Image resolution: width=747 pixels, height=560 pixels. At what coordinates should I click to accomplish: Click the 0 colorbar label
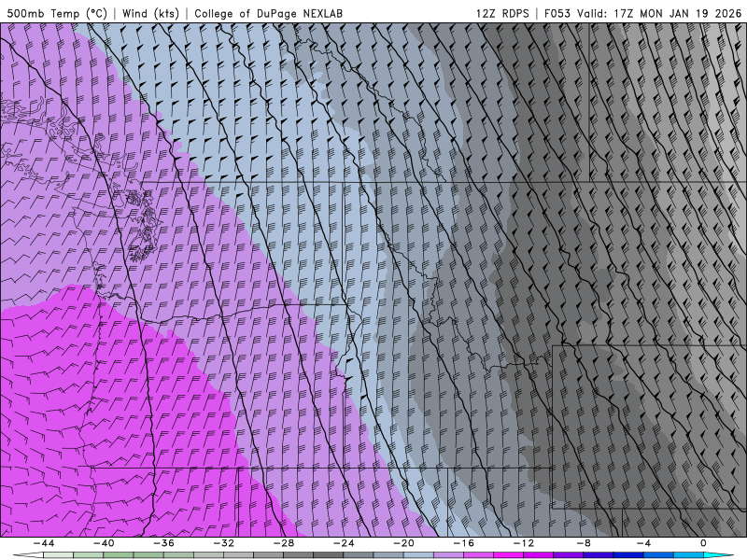click(x=703, y=543)
